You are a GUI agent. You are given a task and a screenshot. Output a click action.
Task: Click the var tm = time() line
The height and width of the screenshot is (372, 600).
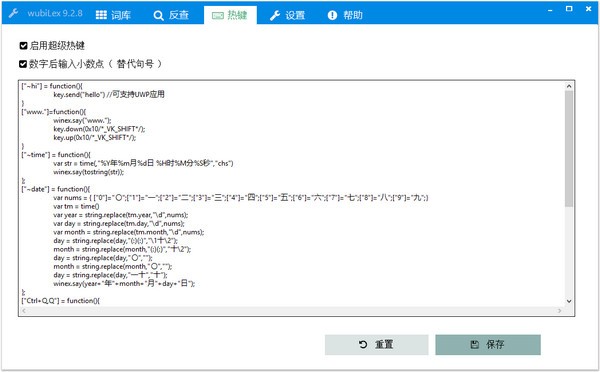point(76,206)
